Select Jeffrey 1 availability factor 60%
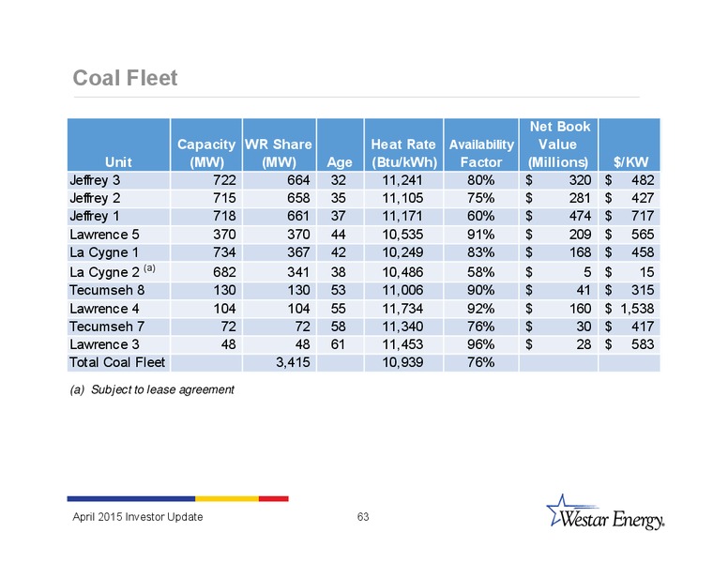728x563 pixels. click(x=481, y=217)
